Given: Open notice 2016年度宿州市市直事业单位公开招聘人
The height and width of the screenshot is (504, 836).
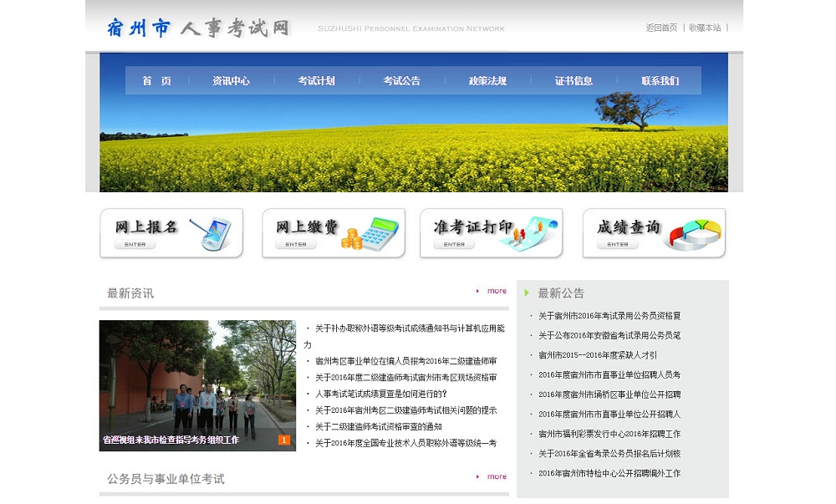Looking at the screenshot, I should pyautogui.click(x=609, y=415).
